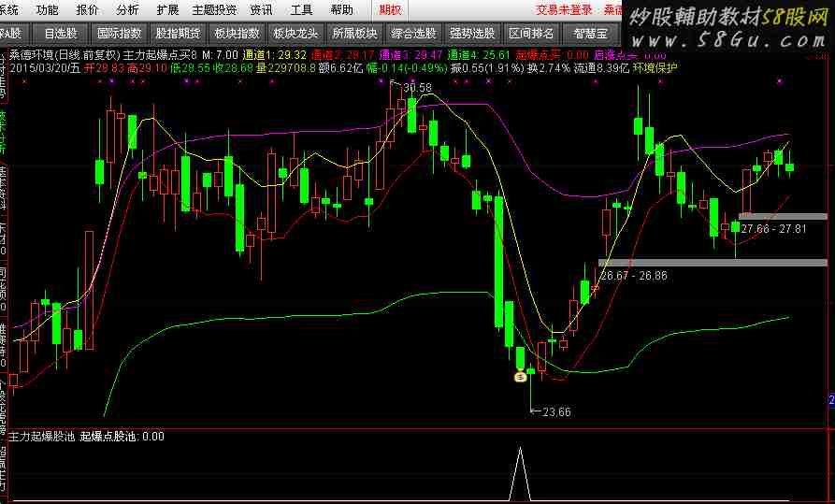
Task: Click the 交易未登录 login status
Action: click(x=564, y=9)
